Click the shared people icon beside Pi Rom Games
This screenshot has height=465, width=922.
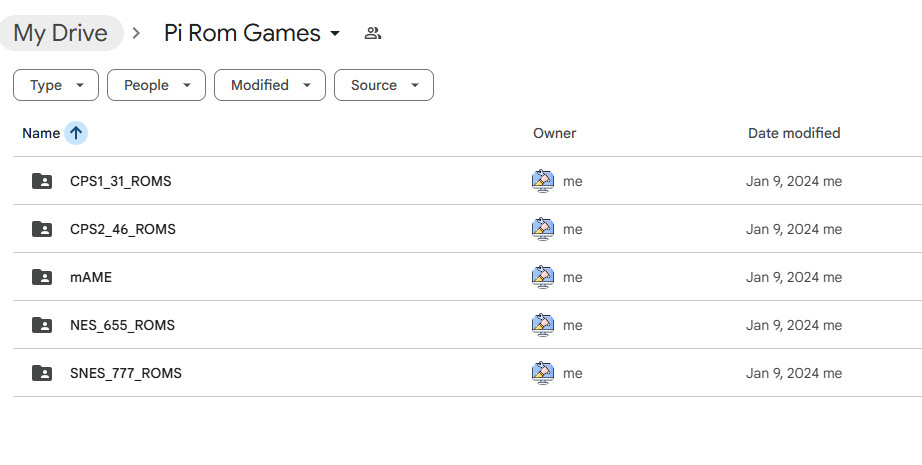pyautogui.click(x=373, y=33)
